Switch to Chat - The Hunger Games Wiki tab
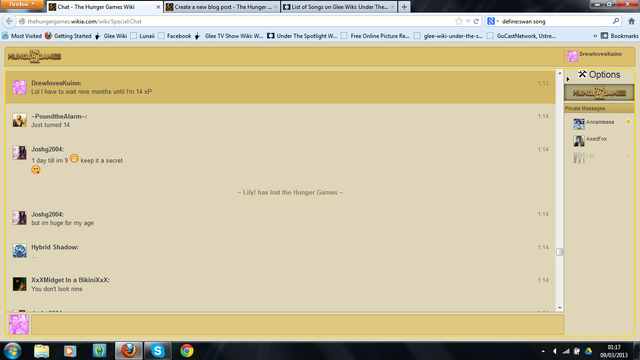The image size is (640, 360). (104, 7)
